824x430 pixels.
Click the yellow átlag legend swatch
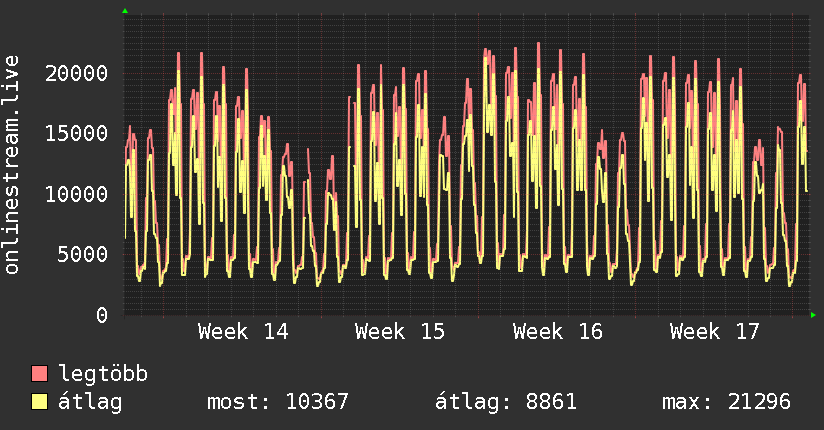pyautogui.click(x=39, y=402)
